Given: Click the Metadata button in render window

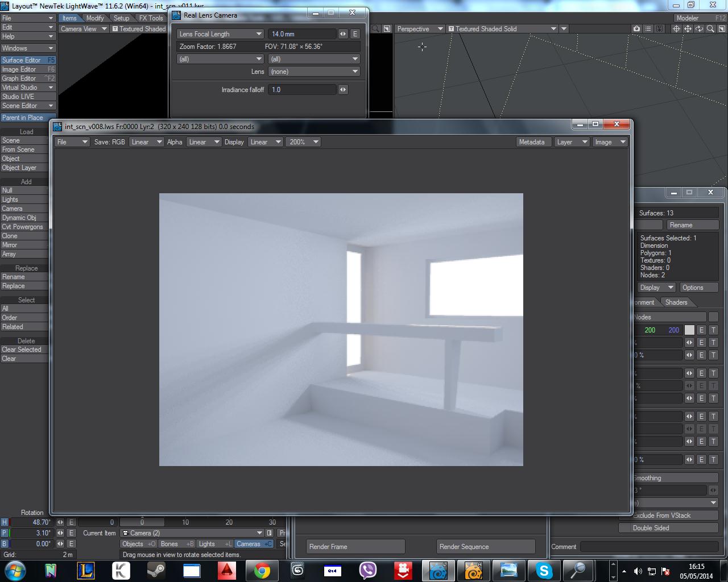Looking at the screenshot, I should 531,142.
